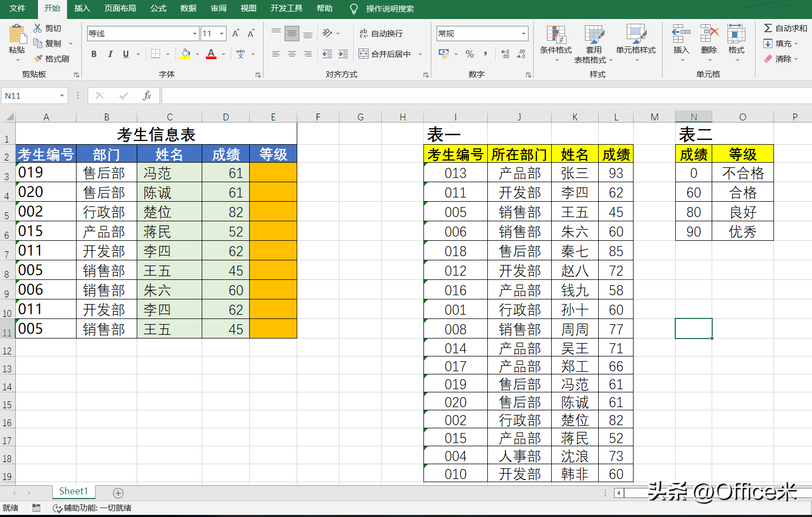Increase decimal places
This screenshot has width=812, height=517.
click(x=505, y=54)
